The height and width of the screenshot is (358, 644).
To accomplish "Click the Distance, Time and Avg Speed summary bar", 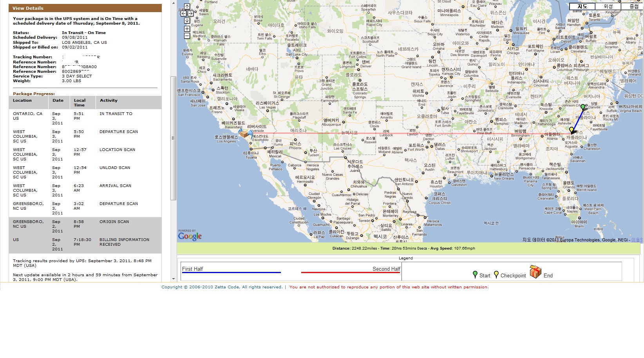I will pyautogui.click(x=409, y=248).
